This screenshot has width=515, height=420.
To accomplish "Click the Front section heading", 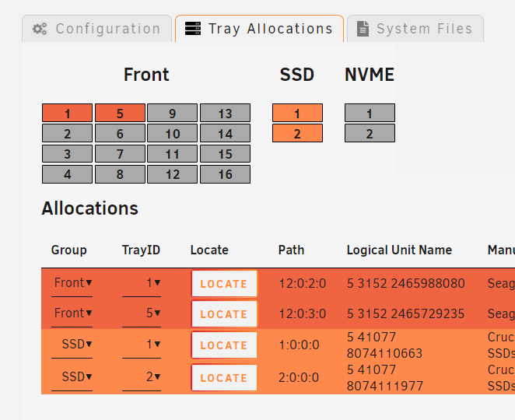I will pyautogui.click(x=146, y=75).
